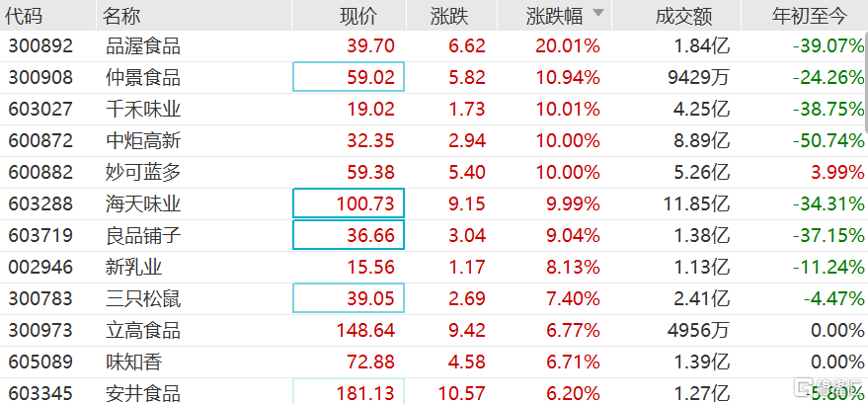This screenshot has width=868, height=404.
Task: Select 安井食品 stock name
Action: [143, 393]
